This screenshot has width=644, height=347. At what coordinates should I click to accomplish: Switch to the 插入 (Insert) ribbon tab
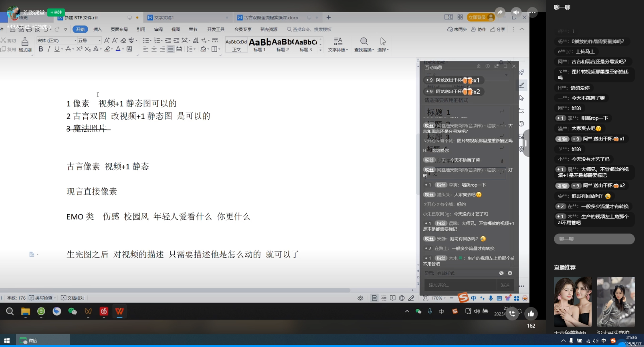point(97,29)
